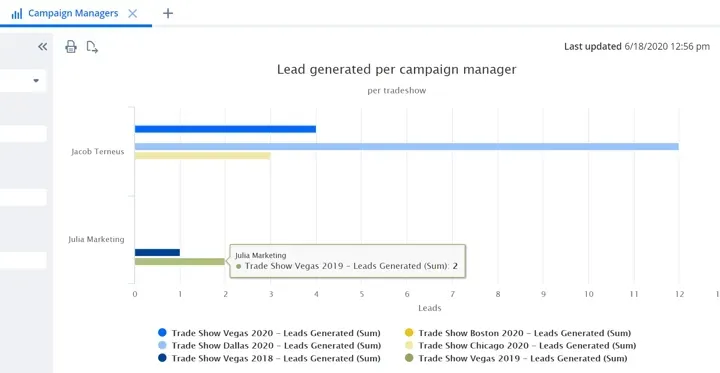The width and height of the screenshot is (720, 373).
Task: Click the tooltip for Trade Show Vegas 2019
Action: (x=348, y=261)
